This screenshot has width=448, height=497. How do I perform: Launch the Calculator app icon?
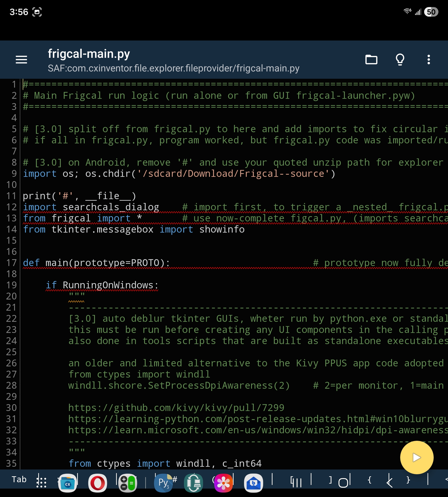(127, 483)
